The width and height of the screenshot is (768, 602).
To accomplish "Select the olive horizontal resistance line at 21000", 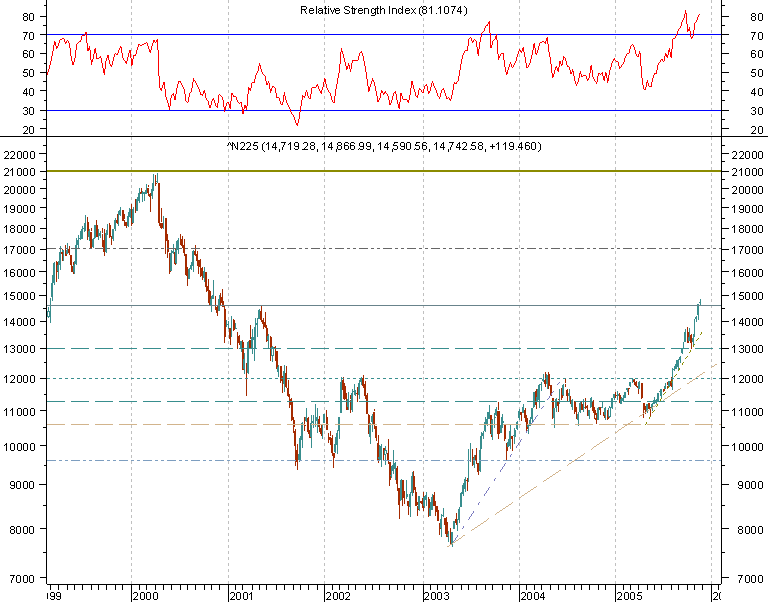I will click(x=384, y=171).
